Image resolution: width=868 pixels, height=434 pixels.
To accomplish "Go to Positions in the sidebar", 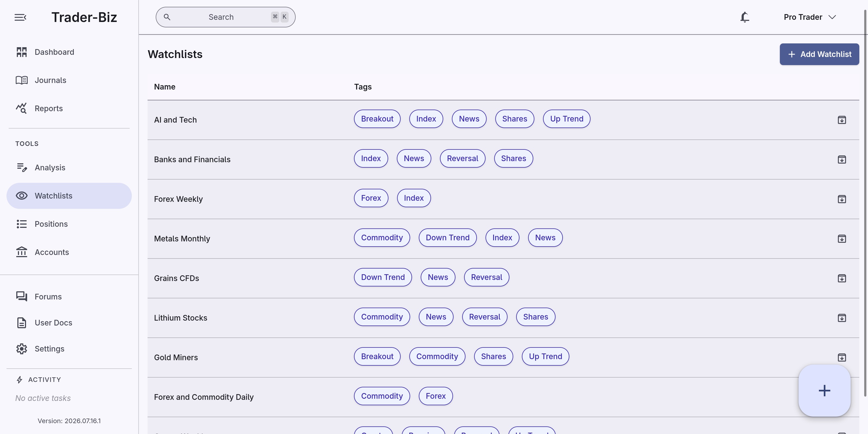I will tap(69, 224).
